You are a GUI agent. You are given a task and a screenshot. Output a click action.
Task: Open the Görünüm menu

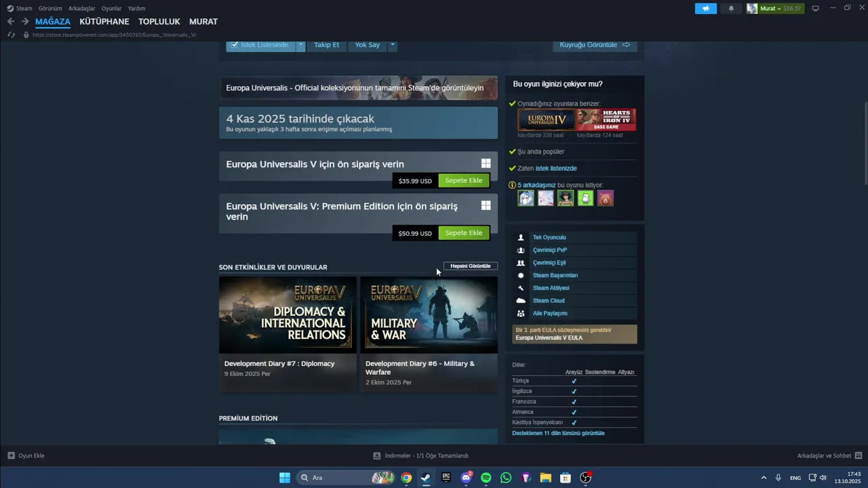[50, 8]
